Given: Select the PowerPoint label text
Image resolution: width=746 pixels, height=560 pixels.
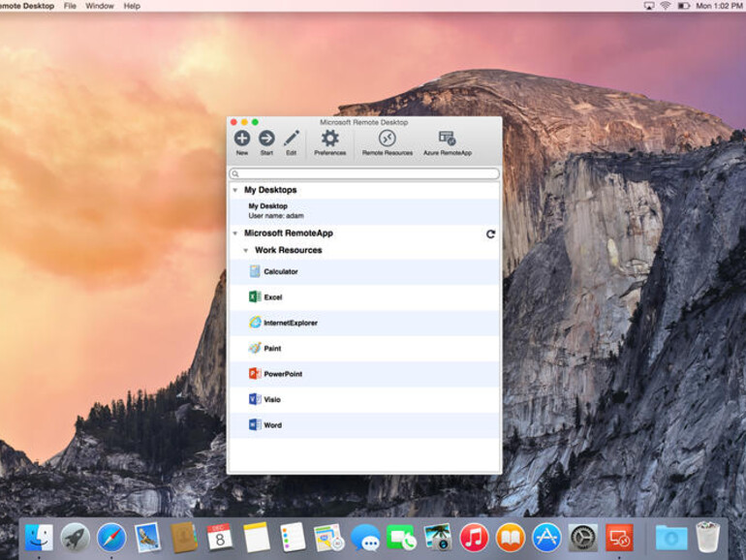Looking at the screenshot, I should (283, 374).
